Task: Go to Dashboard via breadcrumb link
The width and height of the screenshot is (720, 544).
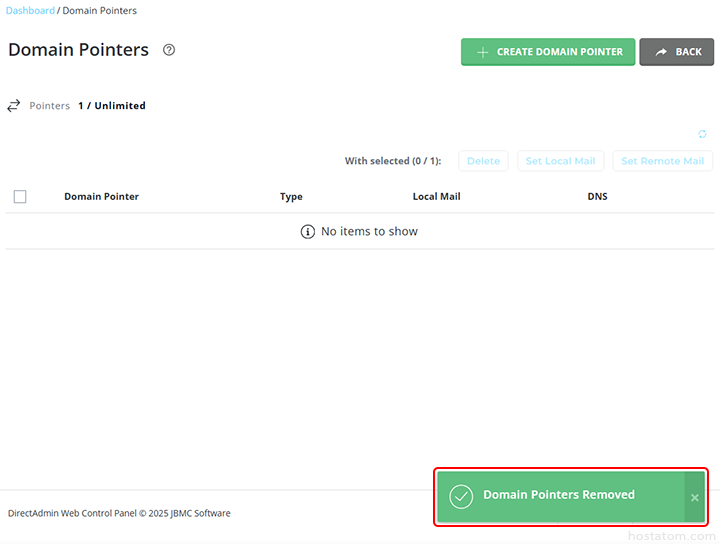Action: click(31, 11)
